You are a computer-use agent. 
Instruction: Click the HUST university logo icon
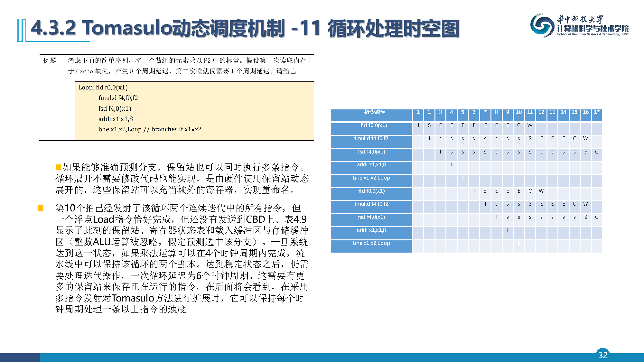tap(542, 25)
